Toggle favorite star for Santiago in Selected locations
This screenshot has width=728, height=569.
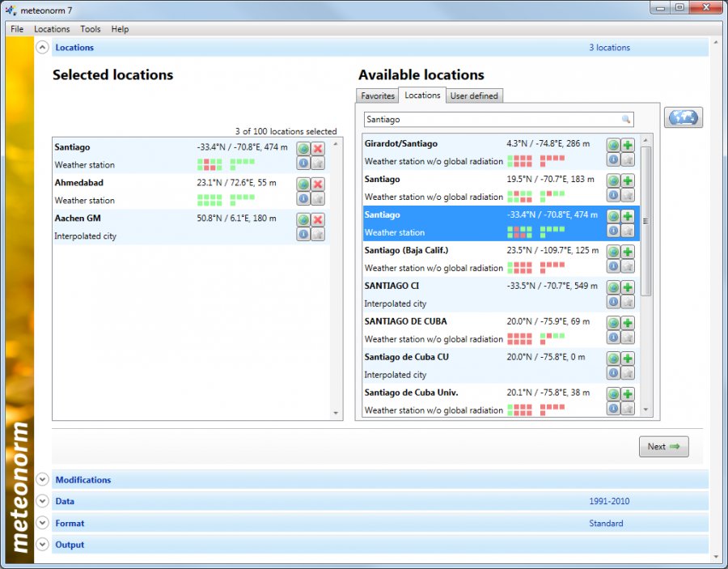318,163
